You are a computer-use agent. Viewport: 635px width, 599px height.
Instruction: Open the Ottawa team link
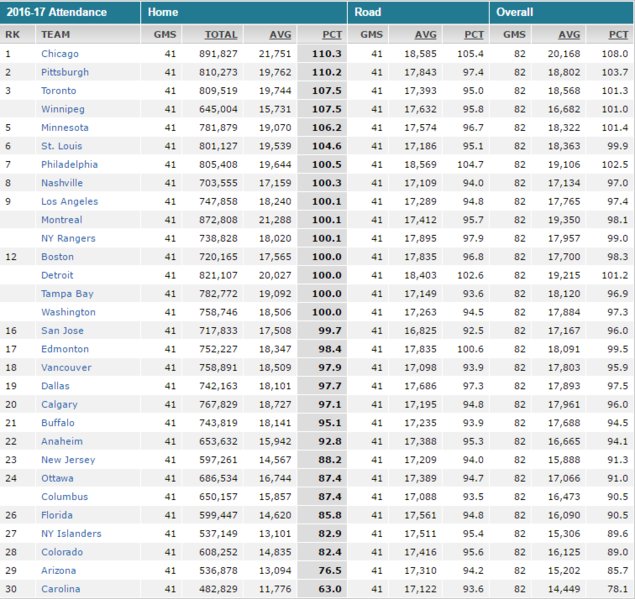click(x=58, y=478)
